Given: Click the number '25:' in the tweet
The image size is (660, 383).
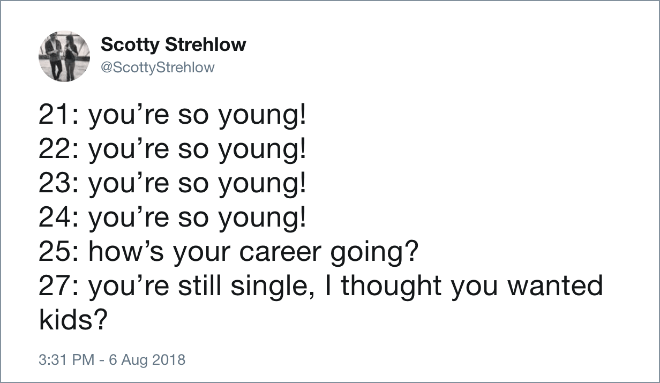Looking at the screenshot, I should 58,252.
